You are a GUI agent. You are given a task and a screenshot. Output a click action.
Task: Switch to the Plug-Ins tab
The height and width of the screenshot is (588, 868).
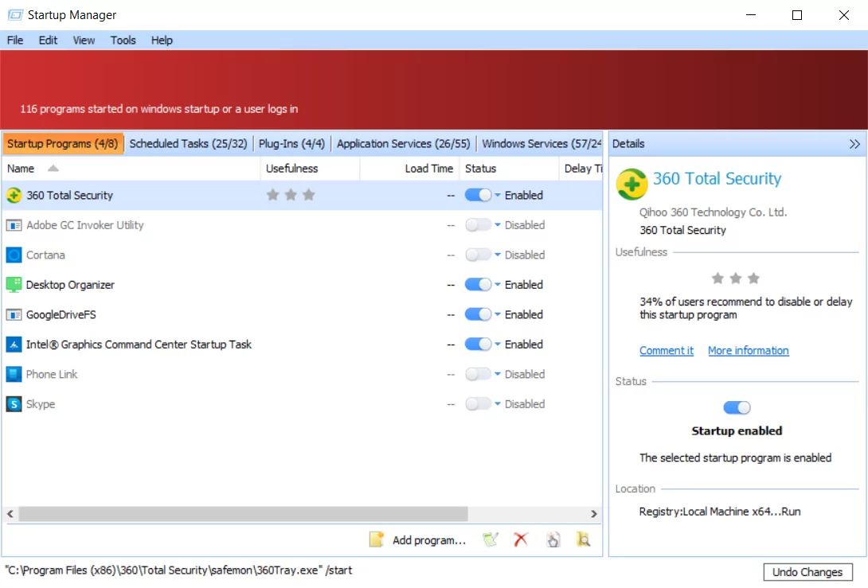291,144
